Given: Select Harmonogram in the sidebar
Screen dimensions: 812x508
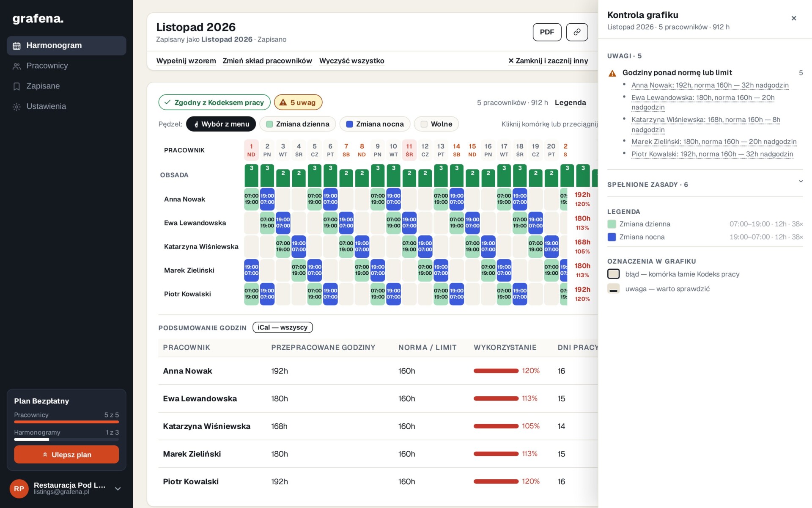Looking at the screenshot, I should point(66,46).
